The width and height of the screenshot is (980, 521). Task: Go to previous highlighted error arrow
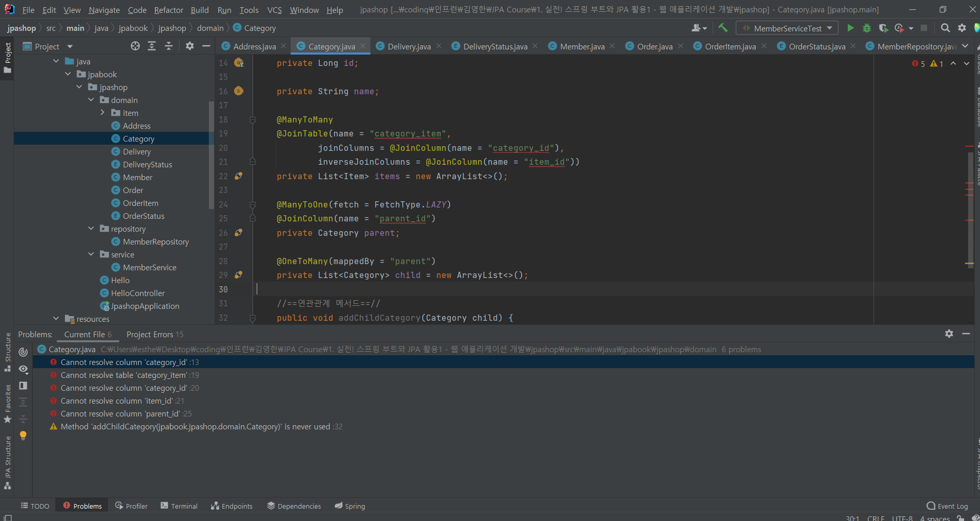(x=953, y=63)
